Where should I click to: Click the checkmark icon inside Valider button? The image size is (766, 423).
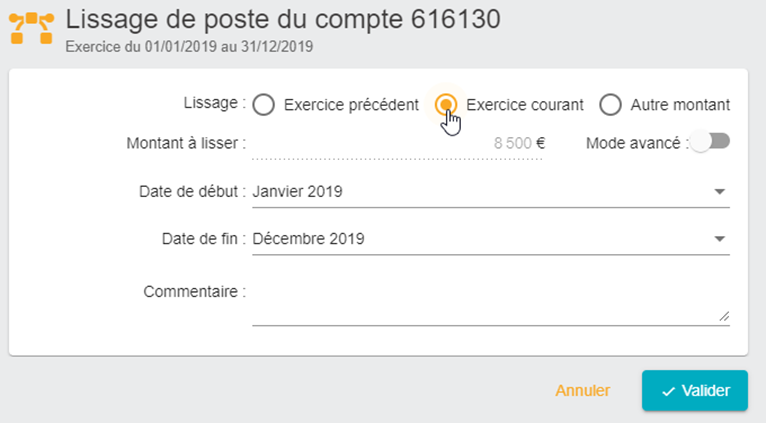pos(668,391)
